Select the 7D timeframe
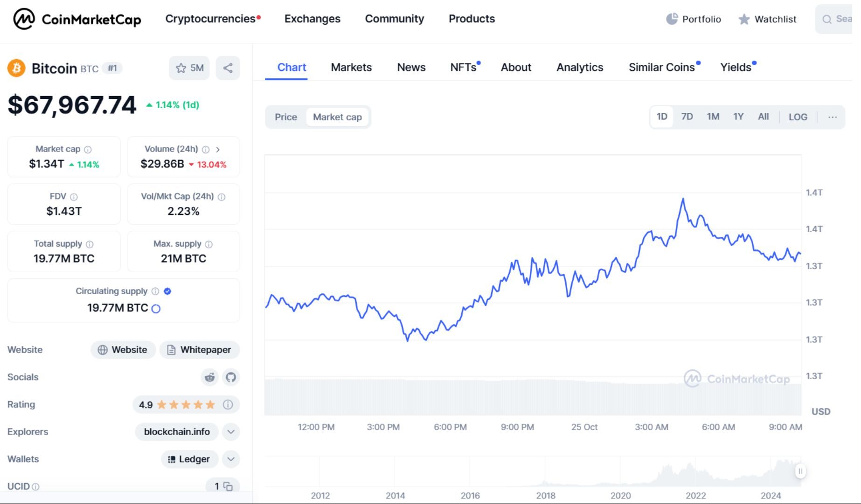861x504 pixels. click(x=687, y=117)
